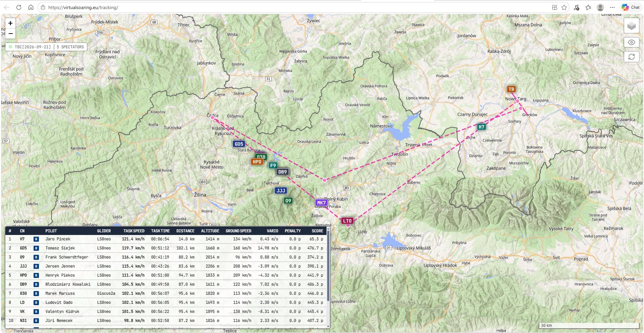Image resolution: width=644 pixels, height=333 pixels.
Task: Select the H7 glider marker on map
Action: (482, 127)
